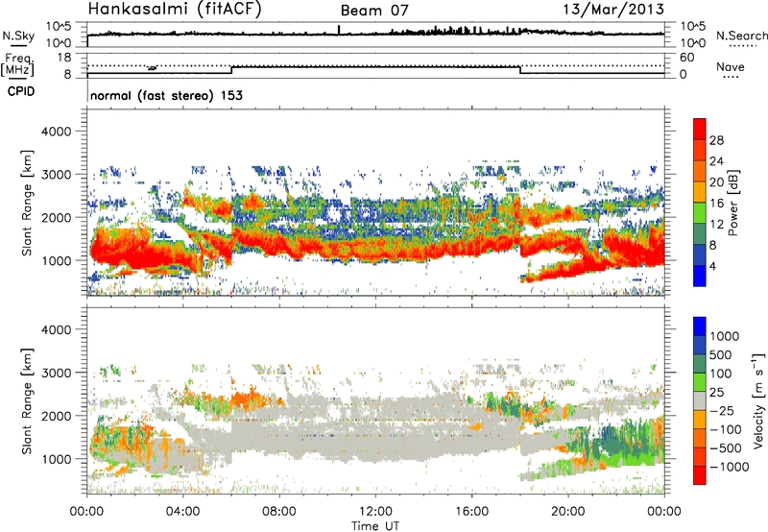The image size is (768, 532).
Task: Click the '04:00' time axis label
Action: click(x=182, y=512)
